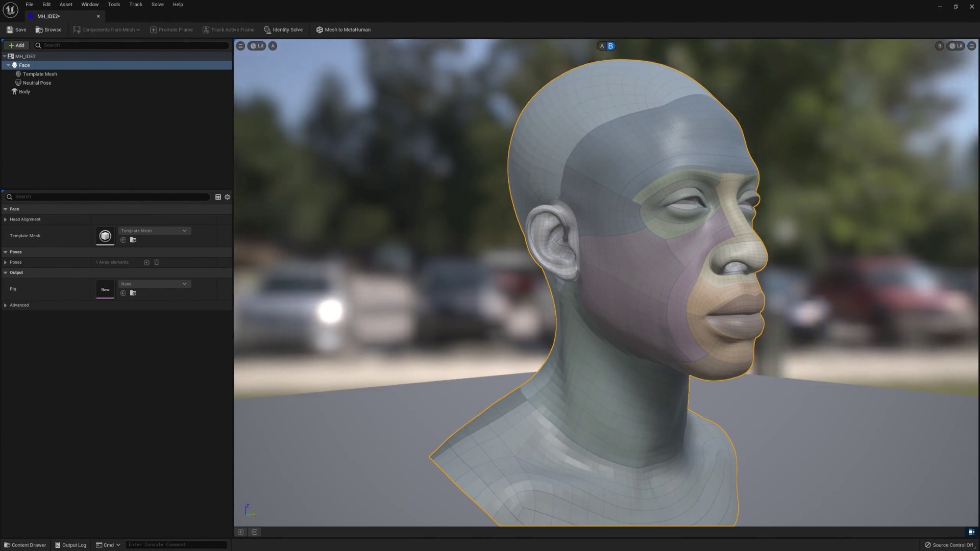Browse to Template Mesh asset in Content Browser
The height and width of the screenshot is (551, 980).
tap(133, 240)
